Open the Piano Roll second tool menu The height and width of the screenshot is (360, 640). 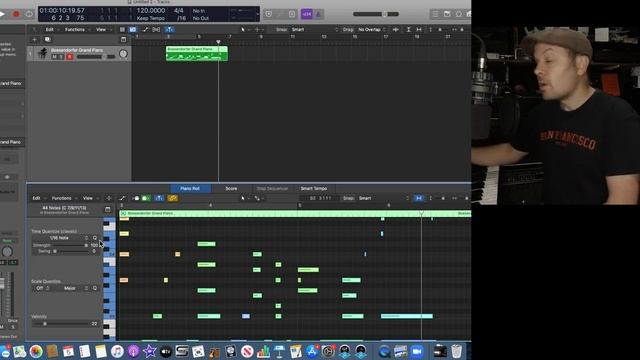click(258, 198)
